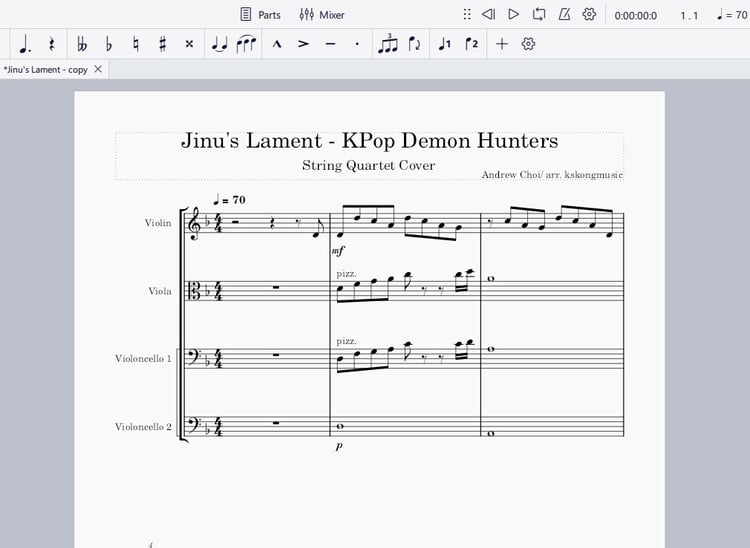Flip note direction
The width and height of the screenshot is (750, 548).
(x=415, y=44)
